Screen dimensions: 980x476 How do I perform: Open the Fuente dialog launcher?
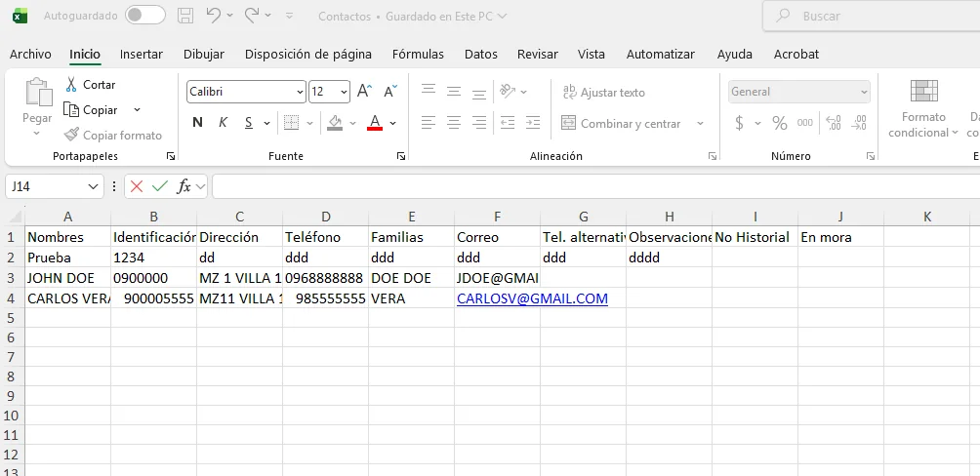point(400,156)
